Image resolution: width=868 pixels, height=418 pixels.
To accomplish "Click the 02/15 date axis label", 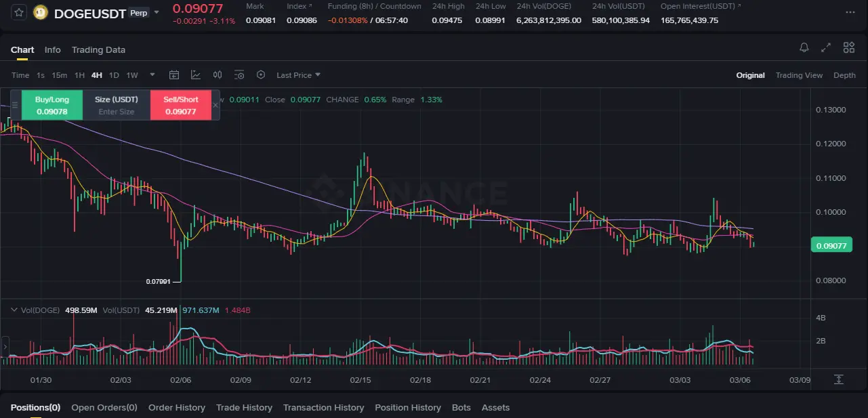I will click(360, 380).
